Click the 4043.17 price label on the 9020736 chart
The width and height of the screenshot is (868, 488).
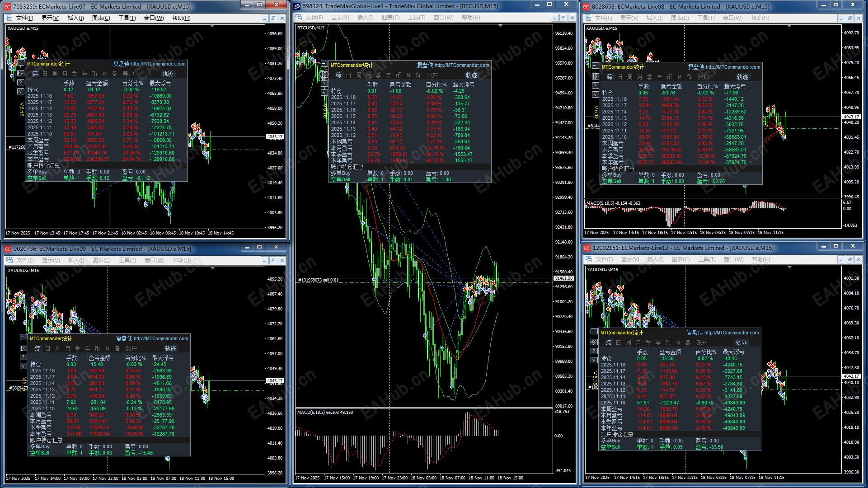[x=275, y=380]
